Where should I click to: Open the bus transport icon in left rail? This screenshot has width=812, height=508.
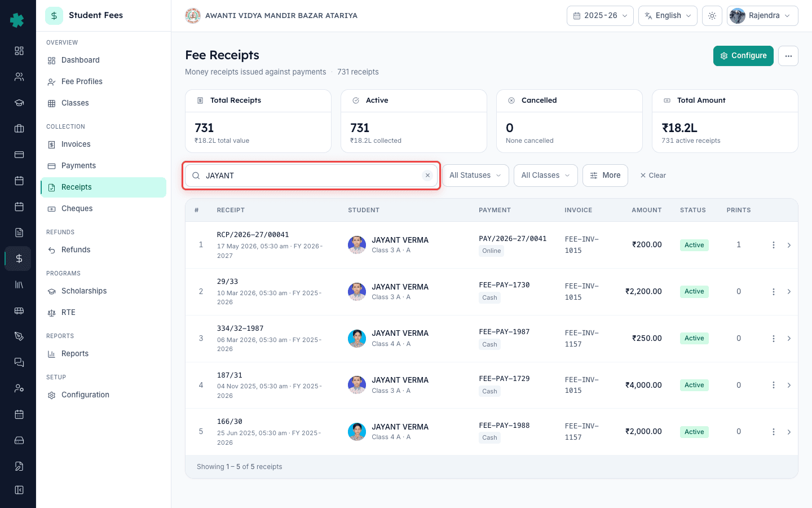coord(19,310)
